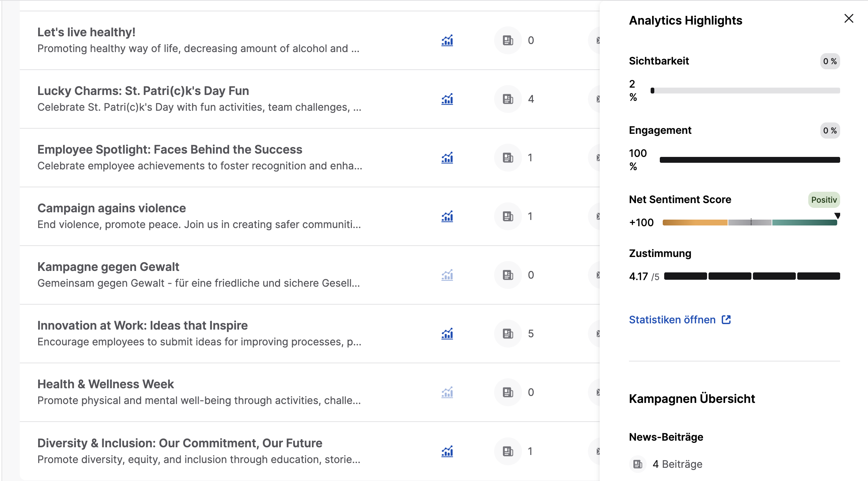This screenshot has width=868, height=481.
Task: Click news posts icon for Campaign agains violence
Action: [x=508, y=216]
